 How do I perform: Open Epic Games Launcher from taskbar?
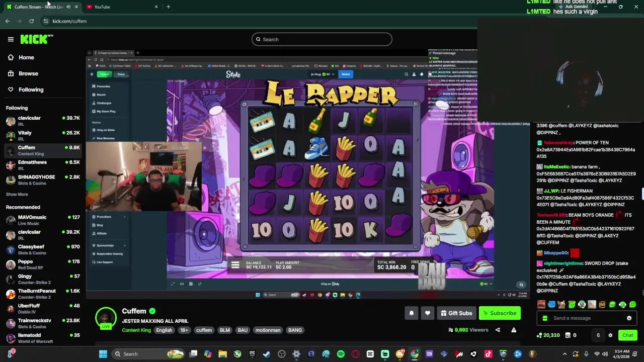pyautogui.click(x=252, y=354)
